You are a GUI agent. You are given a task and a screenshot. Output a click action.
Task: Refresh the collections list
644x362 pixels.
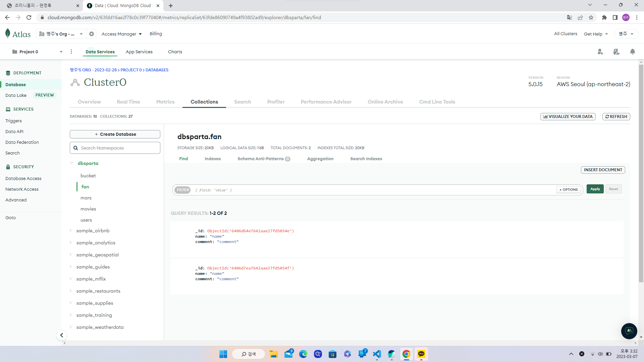(616, 117)
